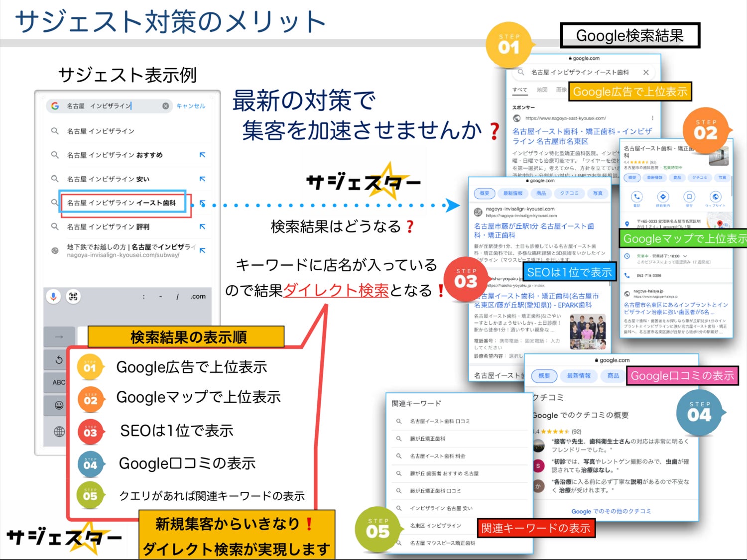The height and width of the screenshot is (560, 747).
Task: Clear the search text with the gray X icon
Action: 165,106
